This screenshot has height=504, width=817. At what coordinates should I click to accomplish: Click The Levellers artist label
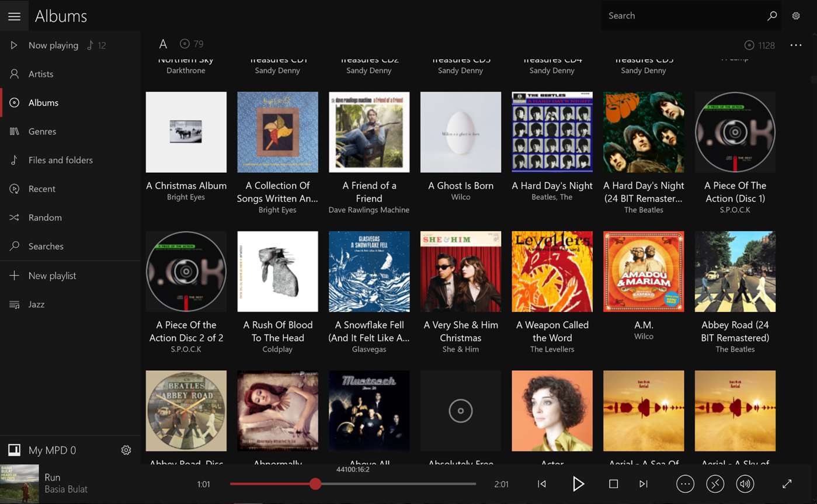point(552,349)
